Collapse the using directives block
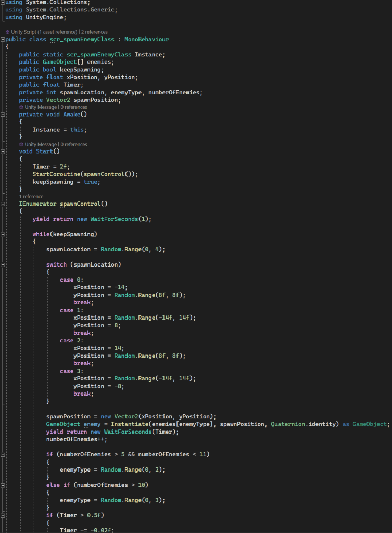Image resolution: width=392 pixels, height=533 pixels. [x=3, y=2]
